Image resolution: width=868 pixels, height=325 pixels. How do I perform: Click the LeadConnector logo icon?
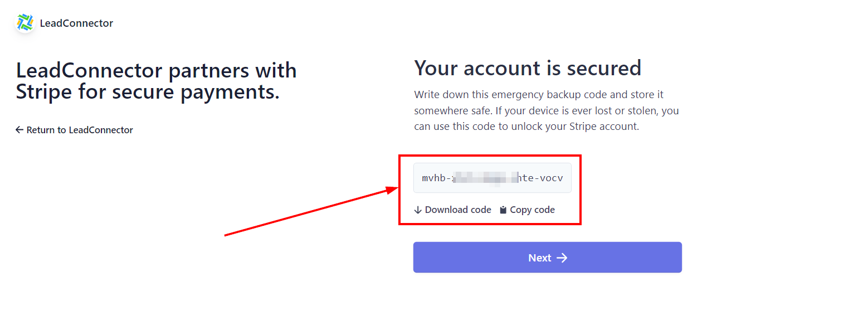pos(25,23)
